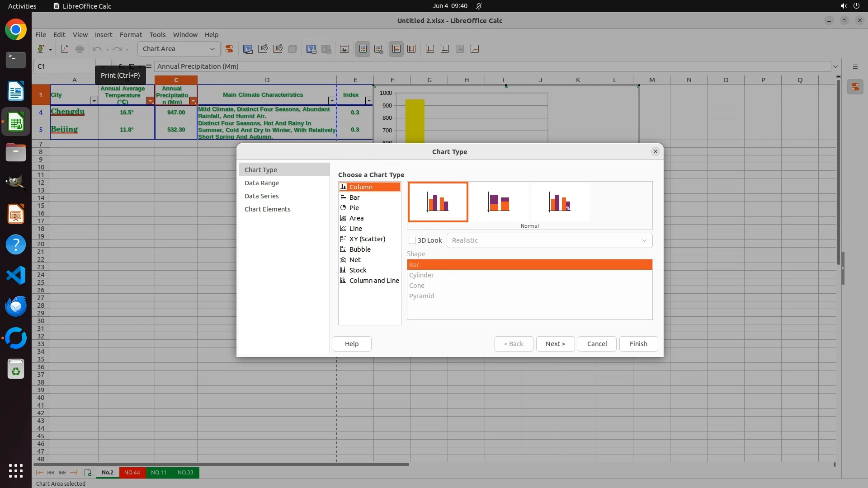868x488 pixels.
Task: Click the Export as PDF toolbar icon
Action: pos(65,49)
